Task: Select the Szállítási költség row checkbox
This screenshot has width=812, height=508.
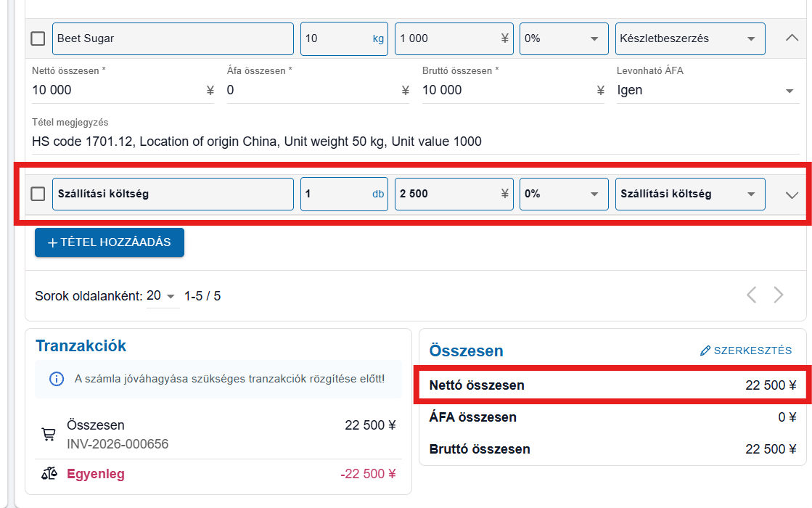Action: (38, 194)
